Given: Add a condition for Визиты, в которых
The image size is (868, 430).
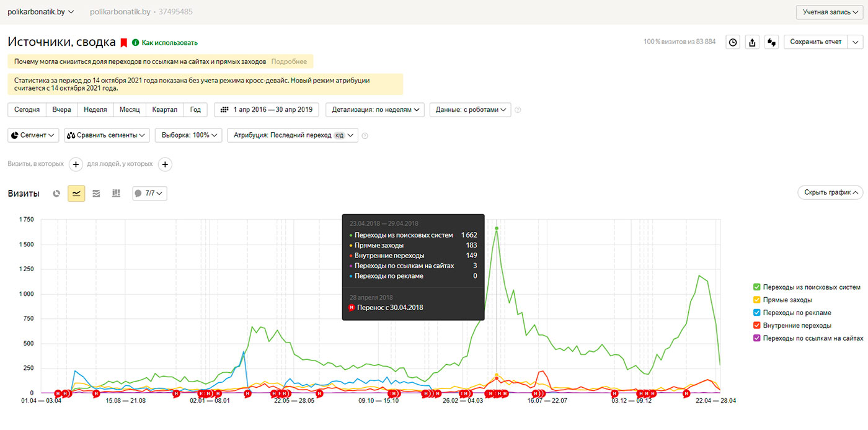Looking at the screenshot, I should [x=76, y=164].
